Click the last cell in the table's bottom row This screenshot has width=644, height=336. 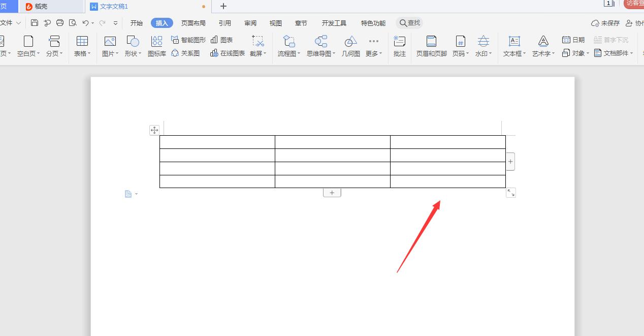tap(448, 181)
